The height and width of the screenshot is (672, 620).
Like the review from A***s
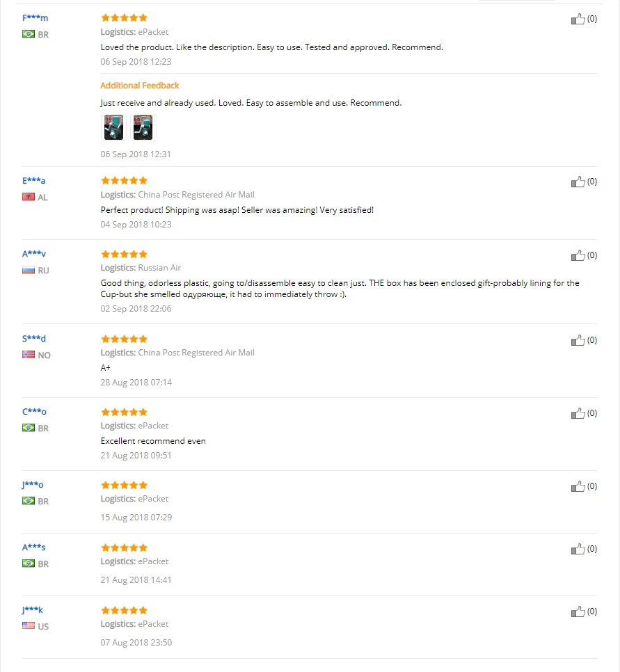pos(578,549)
